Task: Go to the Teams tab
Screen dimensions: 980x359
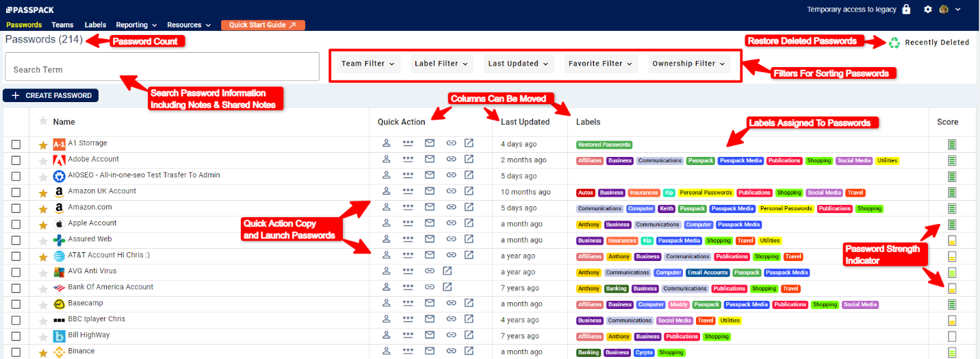Action: [x=63, y=25]
